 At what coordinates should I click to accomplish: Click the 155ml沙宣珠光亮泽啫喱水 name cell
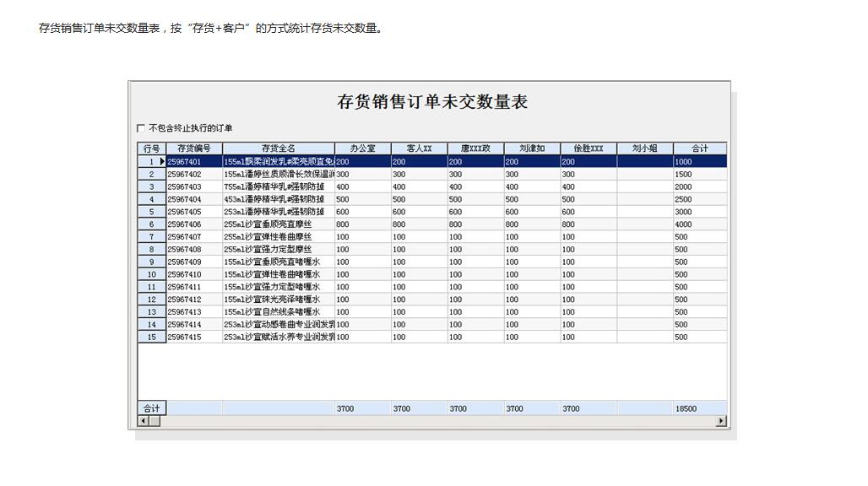pos(279,300)
